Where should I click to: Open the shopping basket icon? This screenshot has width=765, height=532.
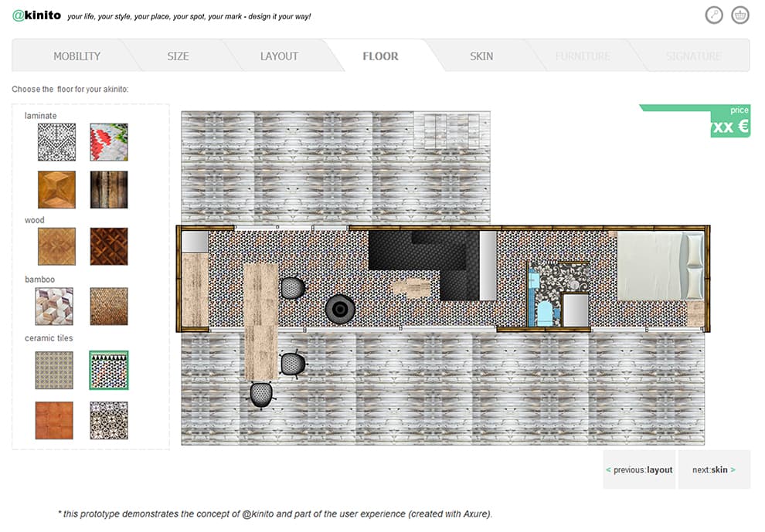(x=740, y=15)
